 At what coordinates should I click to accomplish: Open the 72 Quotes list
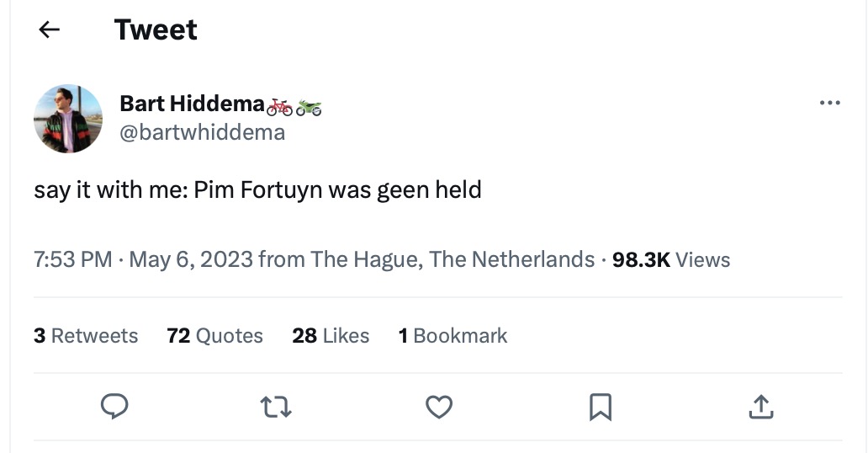point(214,335)
